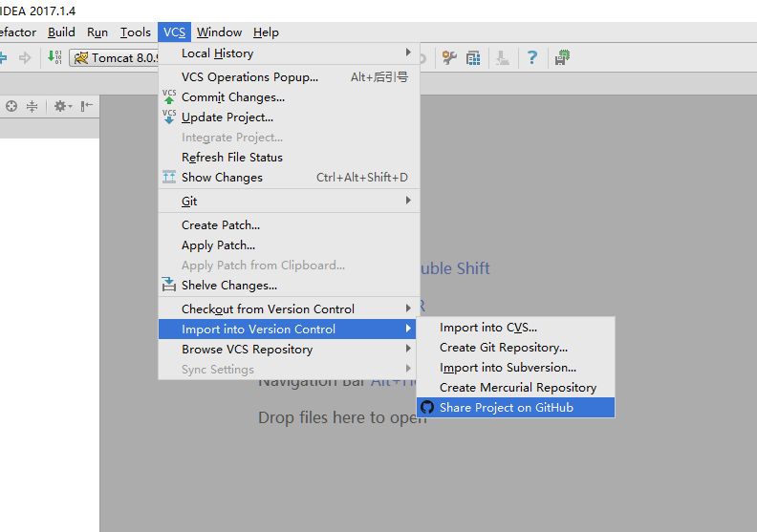This screenshot has width=757, height=532.
Task: Open the Refactor menu
Action: tap(18, 32)
